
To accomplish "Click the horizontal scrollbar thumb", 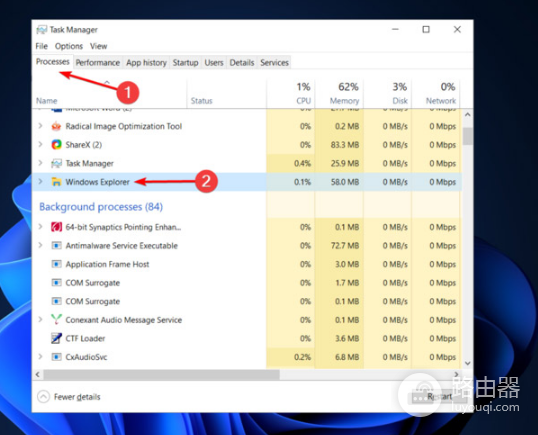I will click(162, 375).
